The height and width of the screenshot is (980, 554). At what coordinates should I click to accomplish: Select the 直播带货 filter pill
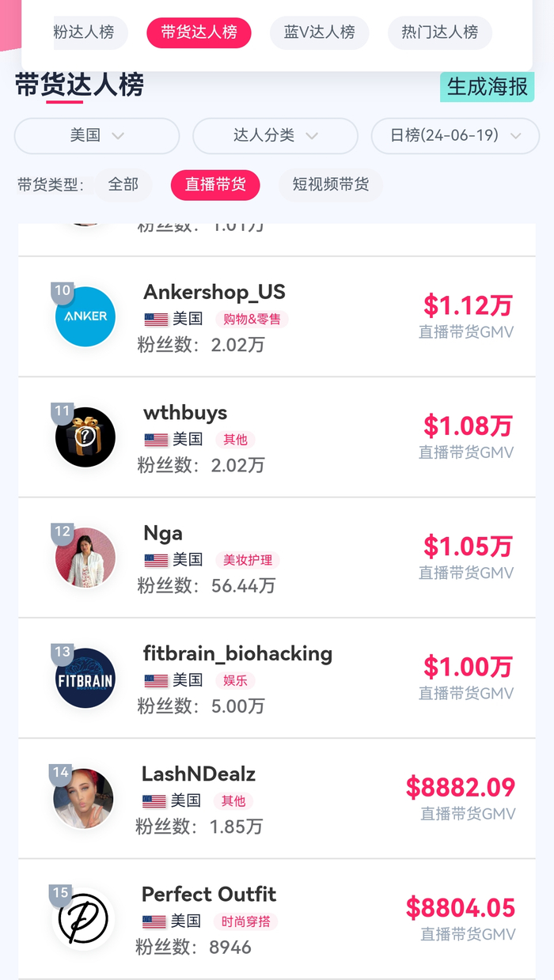click(x=215, y=184)
